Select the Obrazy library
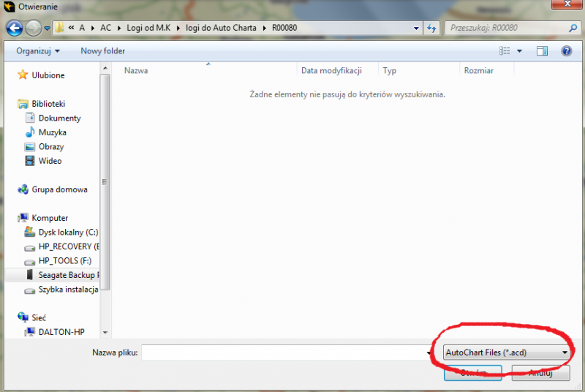This screenshot has width=585, height=392. [51, 146]
